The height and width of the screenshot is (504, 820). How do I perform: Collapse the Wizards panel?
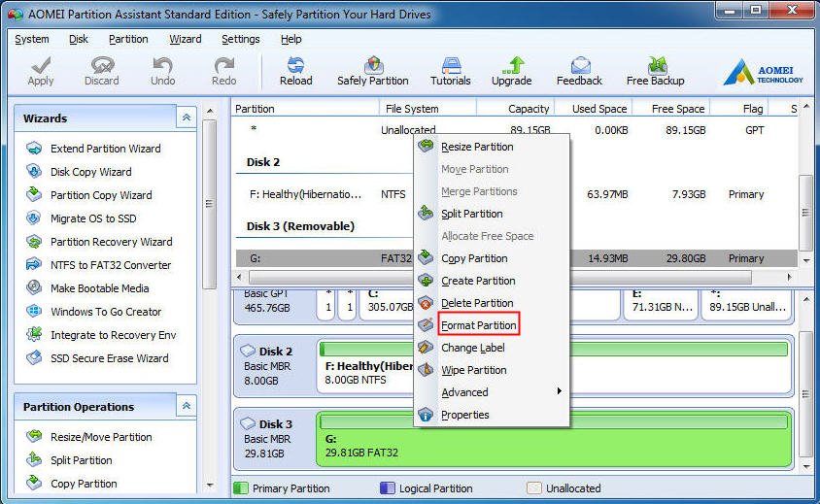point(187,118)
